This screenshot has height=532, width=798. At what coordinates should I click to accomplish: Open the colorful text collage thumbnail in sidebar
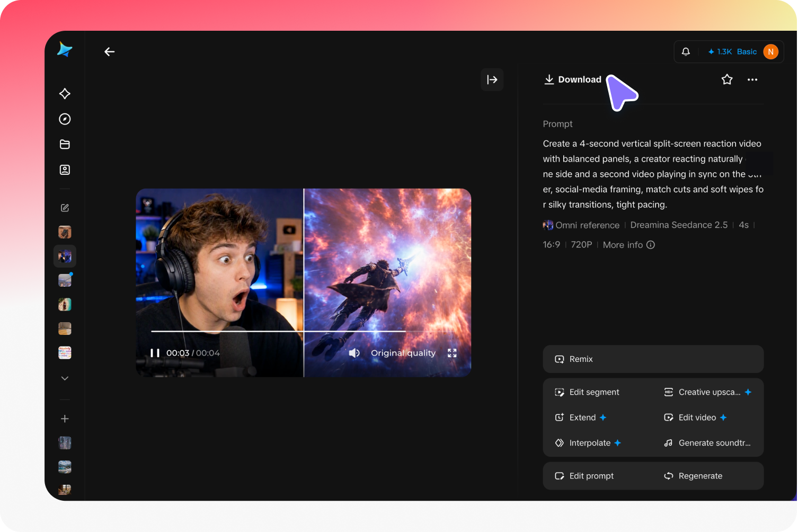(x=65, y=352)
